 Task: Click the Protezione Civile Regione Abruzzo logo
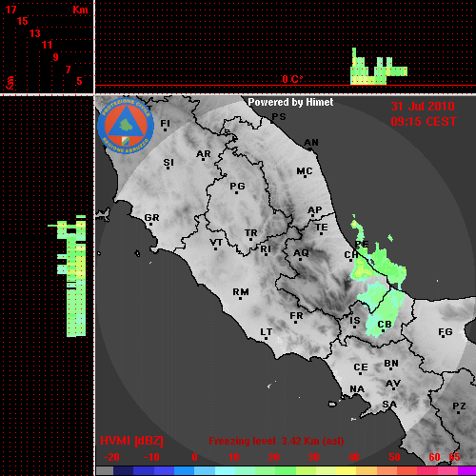tap(126, 126)
